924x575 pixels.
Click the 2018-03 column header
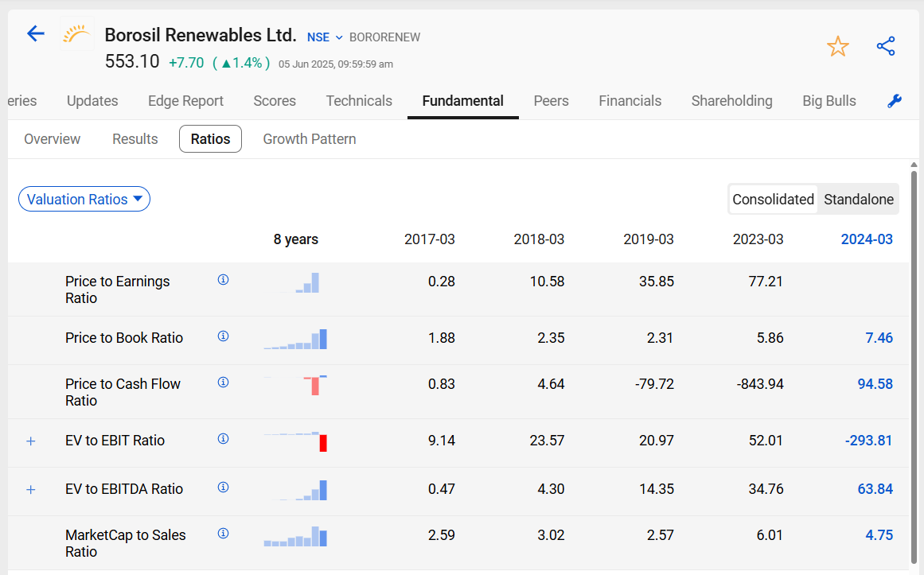coord(539,239)
